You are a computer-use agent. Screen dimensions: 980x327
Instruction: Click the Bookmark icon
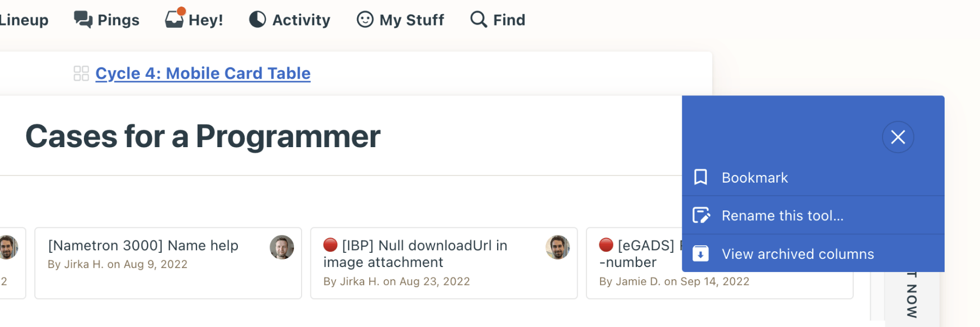pos(701,177)
